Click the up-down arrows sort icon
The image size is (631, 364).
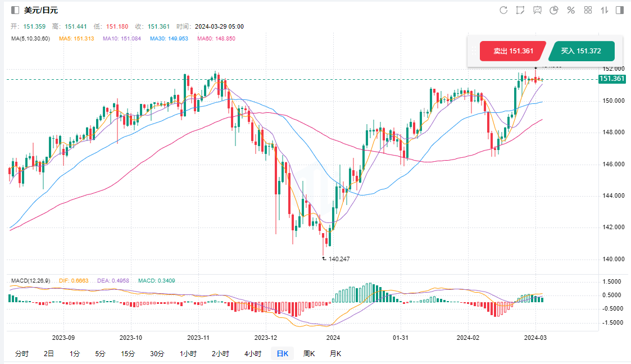click(x=605, y=10)
